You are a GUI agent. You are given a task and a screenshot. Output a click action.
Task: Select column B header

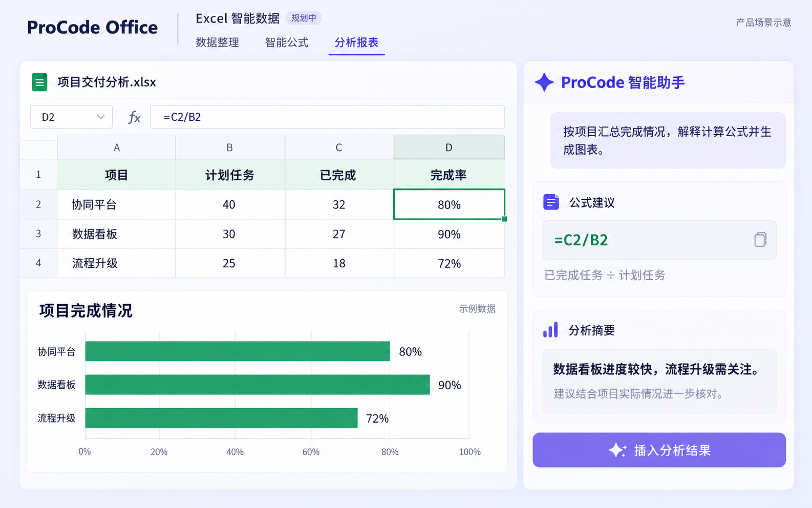(230, 147)
